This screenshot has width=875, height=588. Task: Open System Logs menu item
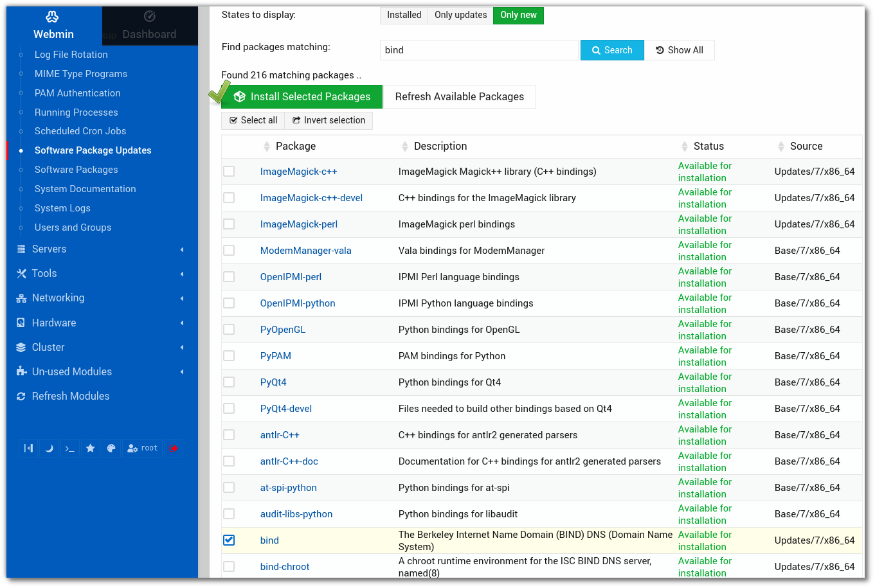pyautogui.click(x=62, y=208)
